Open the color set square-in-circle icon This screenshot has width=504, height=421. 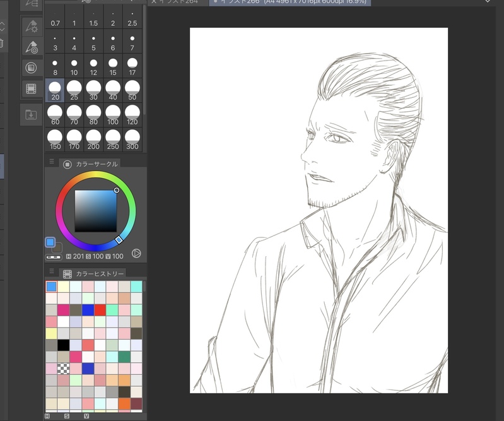click(x=31, y=68)
